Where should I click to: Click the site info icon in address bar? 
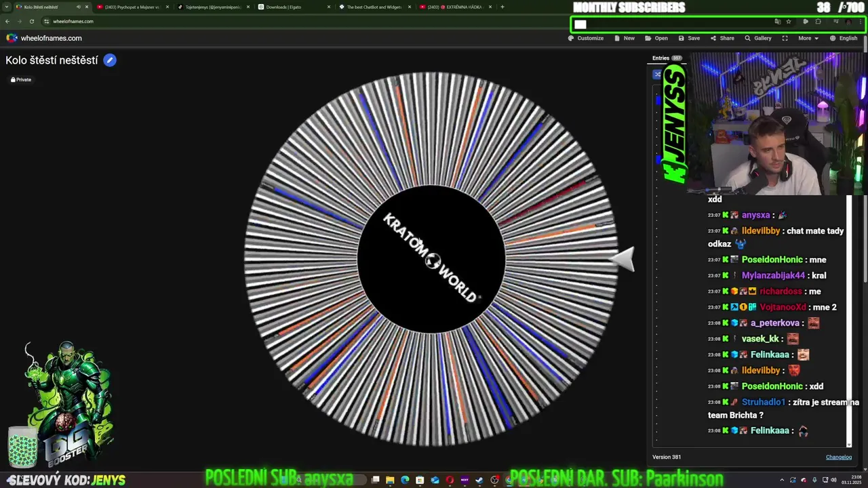tap(46, 21)
